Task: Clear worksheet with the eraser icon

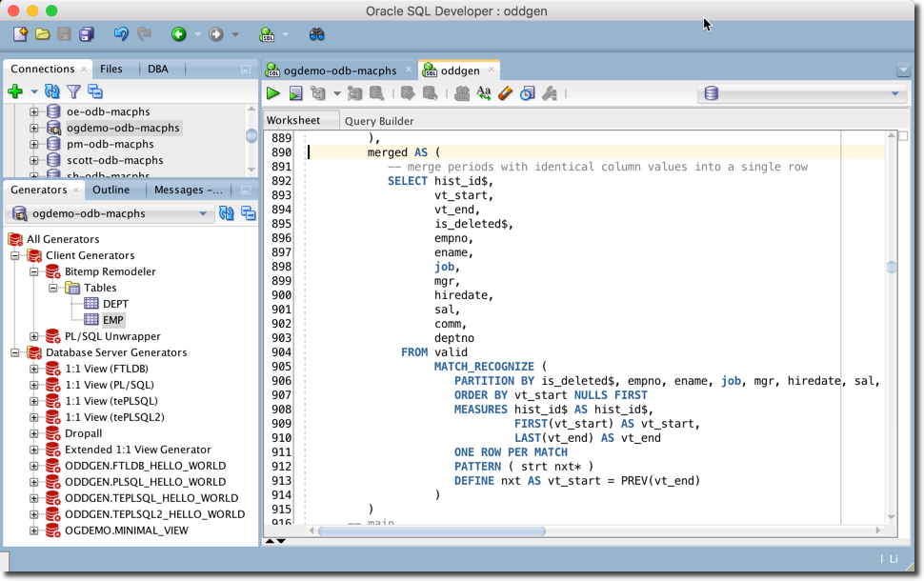Action: click(x=505, y=93)
